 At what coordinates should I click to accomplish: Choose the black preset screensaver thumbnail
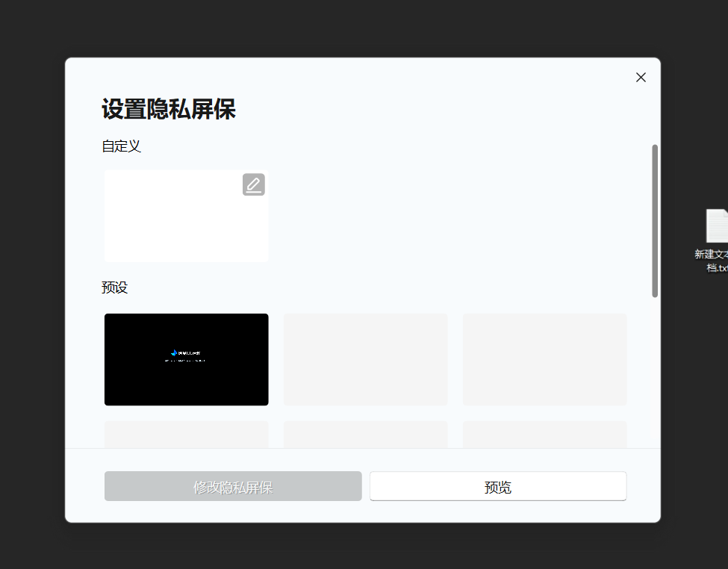[x=186, y=359]
